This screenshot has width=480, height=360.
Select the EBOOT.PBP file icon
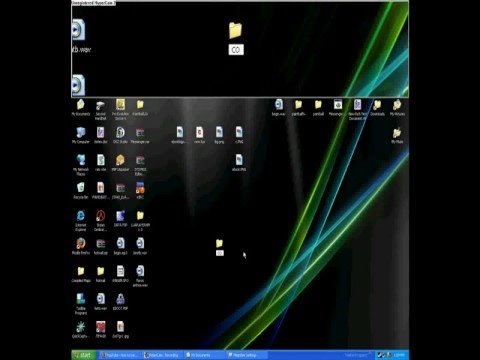(x=120, y=302)
